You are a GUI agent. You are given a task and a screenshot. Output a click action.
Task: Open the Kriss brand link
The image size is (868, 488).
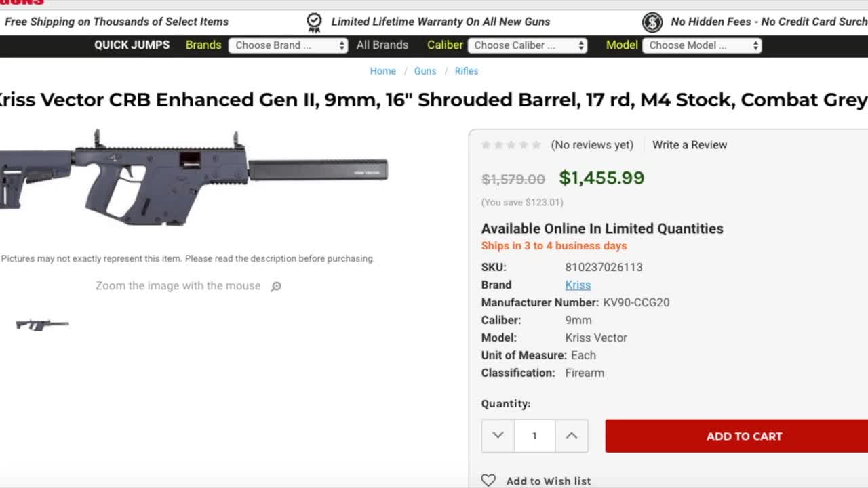[x=578, y=285]
